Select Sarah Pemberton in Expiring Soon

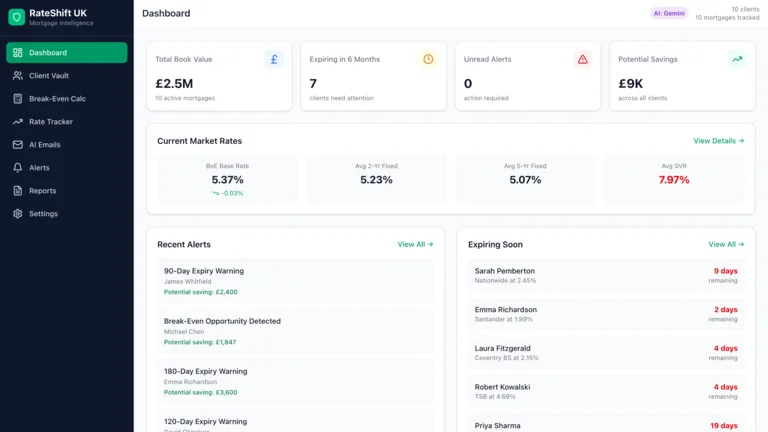[606, 275]
